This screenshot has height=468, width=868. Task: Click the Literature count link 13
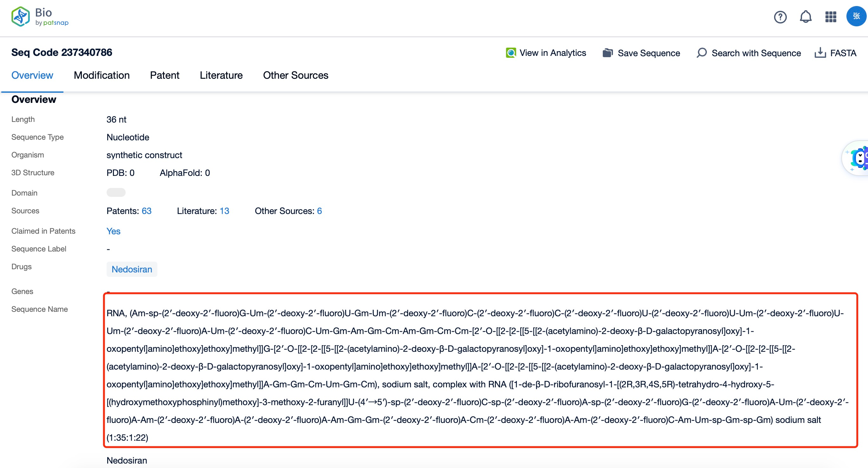tap(225, 211)
